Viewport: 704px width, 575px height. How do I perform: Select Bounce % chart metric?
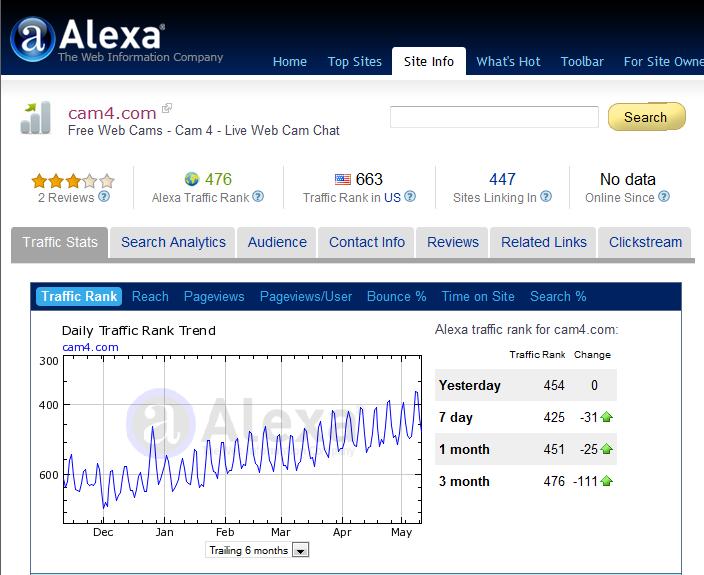coord(396,296)
